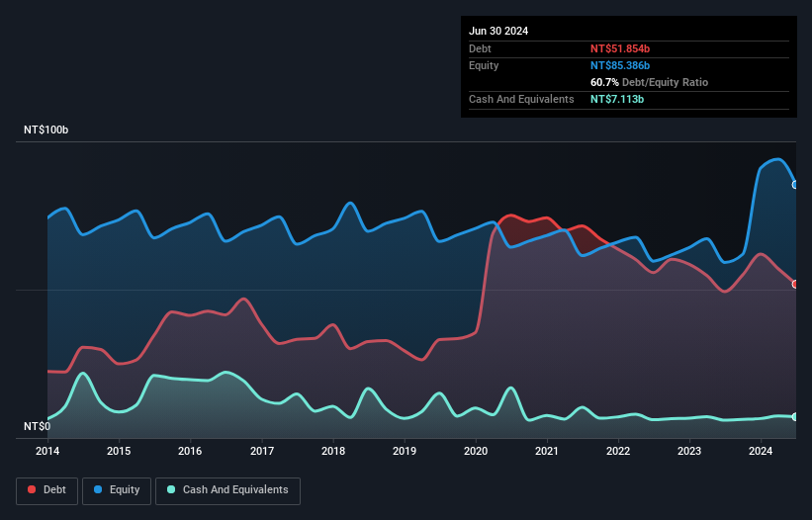
Task: Click the NT$85.386b equity value
Action: pyautogui.click(x=620, y=65)
